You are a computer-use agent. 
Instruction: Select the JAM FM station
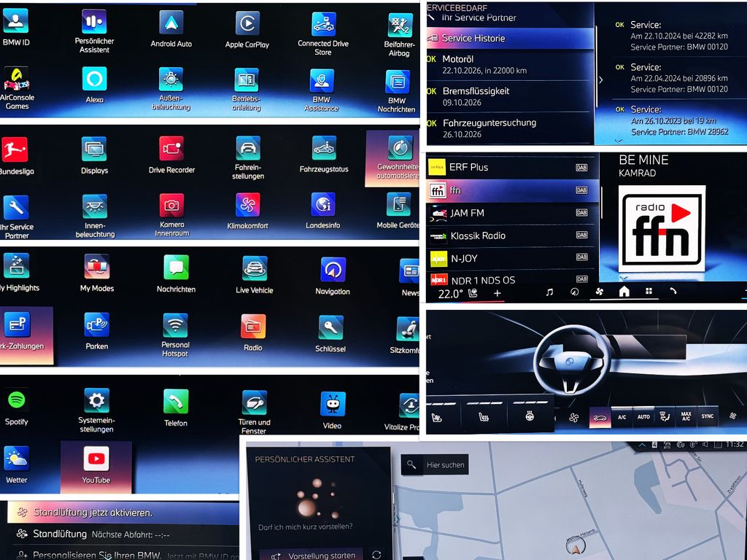pos(511,213)
